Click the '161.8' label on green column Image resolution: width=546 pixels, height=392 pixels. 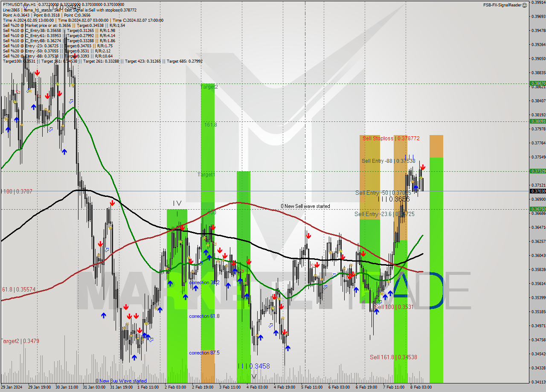tap(211, 125)
